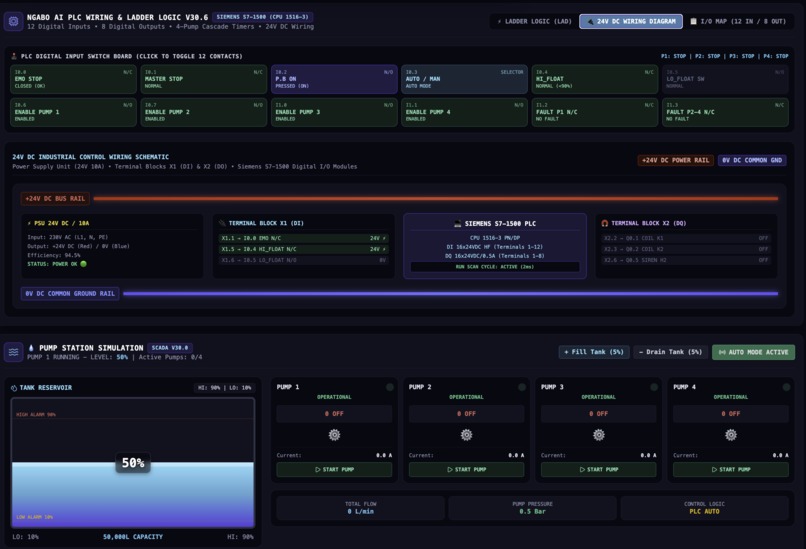Toggle the LO_FLOAT SW contact
The height and width of the screenshot is (549, 806).
click(x=725, y=79)
